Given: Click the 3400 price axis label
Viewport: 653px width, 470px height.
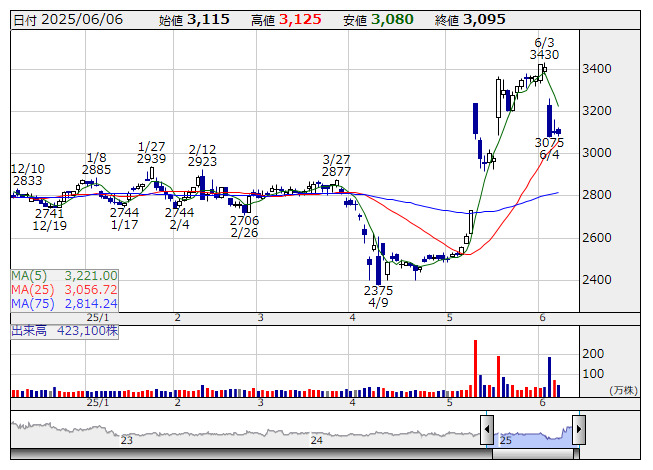Looking at the screenshot, I should click(597, 69).
